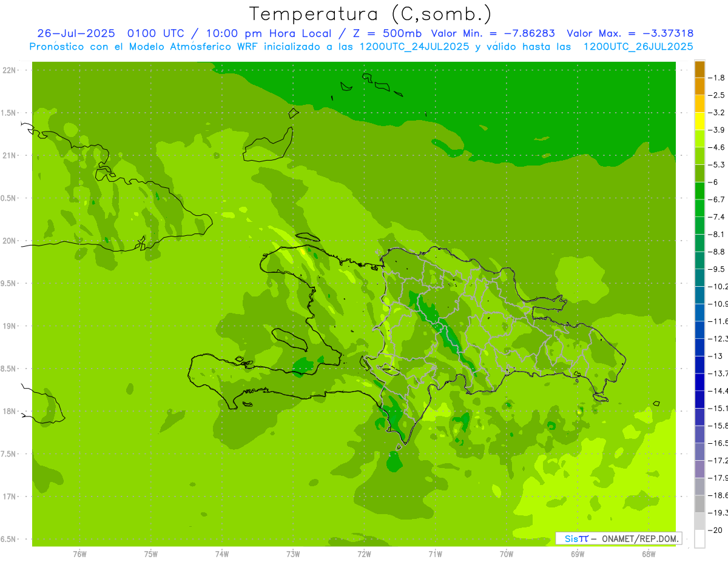The height and width of the screenshot is (562, 728).
Task: Click the title 'Temperatura (C,somb.)'
Action: pos(371,14)
